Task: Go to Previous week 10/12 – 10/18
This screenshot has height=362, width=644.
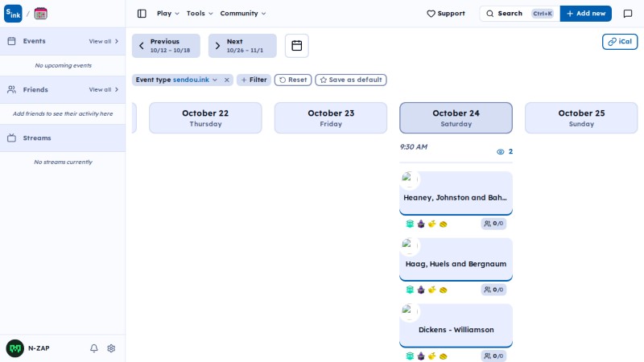Action: pyautogui.click(x=166, y=46)
